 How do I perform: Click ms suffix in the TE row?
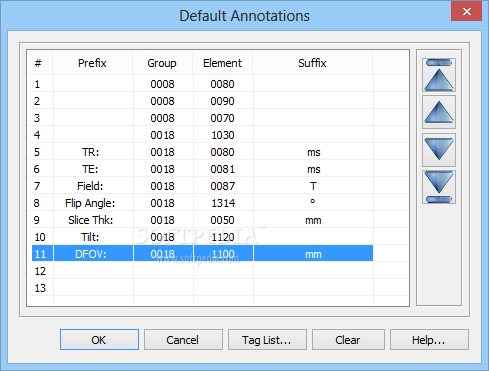click(x=313, y=169)
